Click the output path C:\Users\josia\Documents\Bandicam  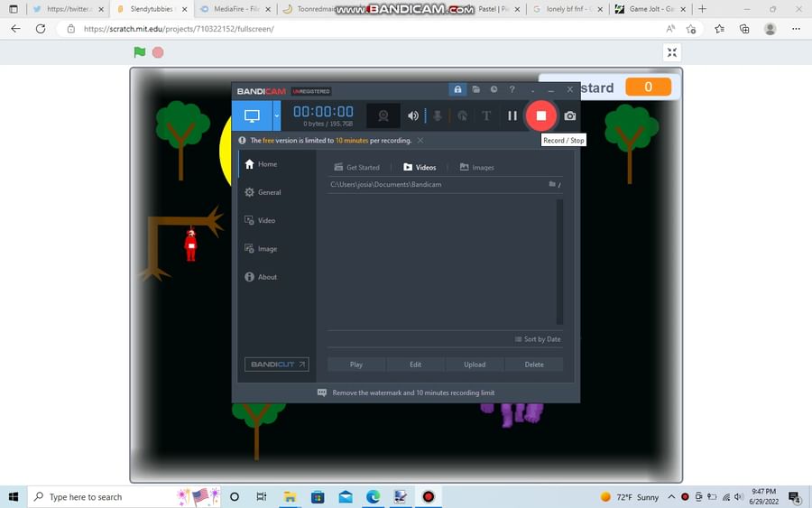[x=386, y=184]
